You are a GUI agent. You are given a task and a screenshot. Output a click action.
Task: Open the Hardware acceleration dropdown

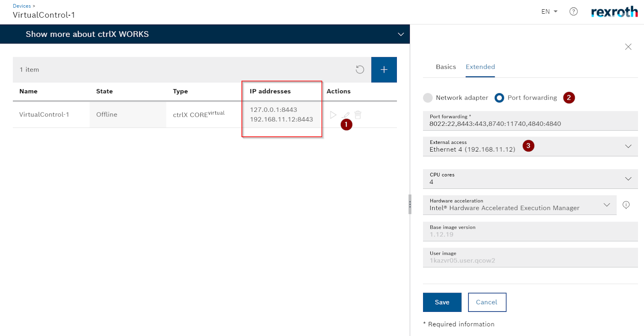(x=520, y=205)
